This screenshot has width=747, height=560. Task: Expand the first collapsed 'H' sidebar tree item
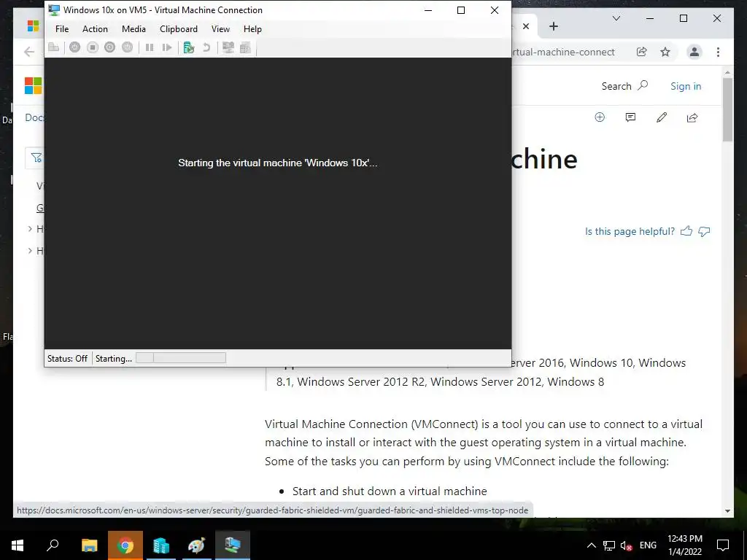[x=30, y=229]
